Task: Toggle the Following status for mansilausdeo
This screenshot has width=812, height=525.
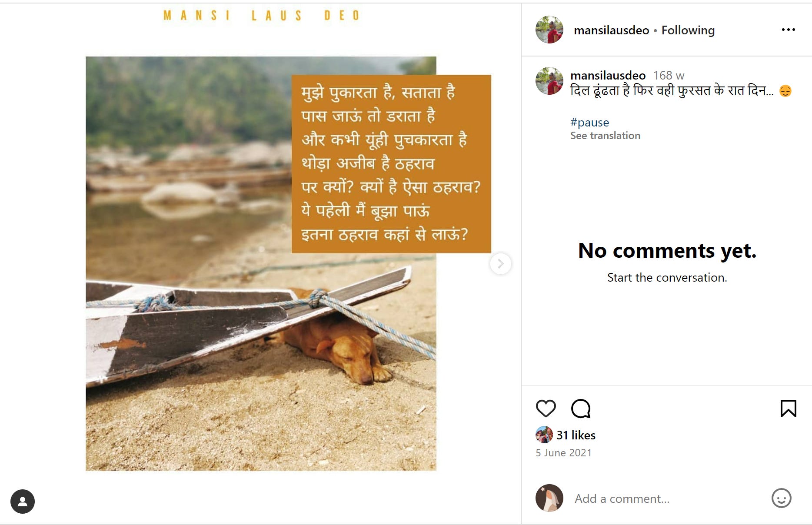Action: click(x=688, y=30)
